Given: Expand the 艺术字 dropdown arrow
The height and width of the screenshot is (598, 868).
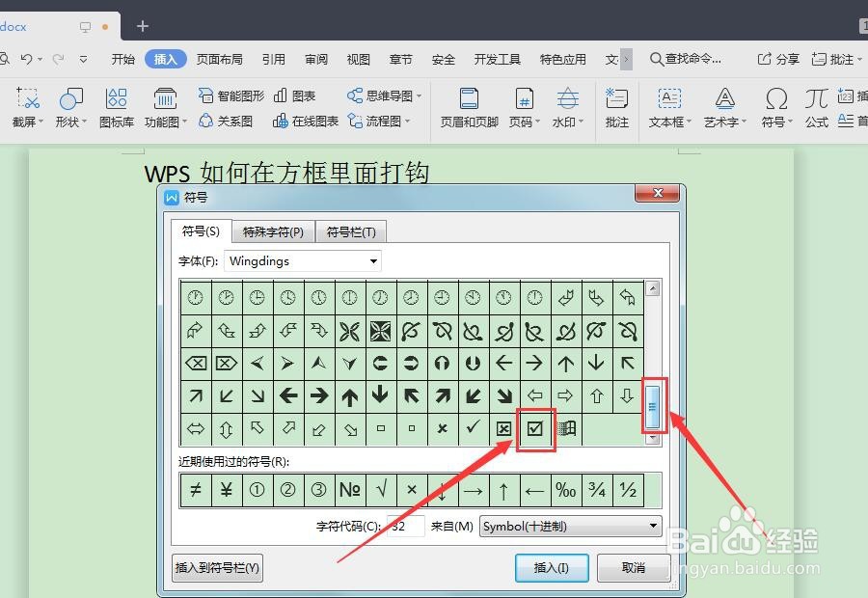Looking at the screenshot, I should click(x=744, y=122).
